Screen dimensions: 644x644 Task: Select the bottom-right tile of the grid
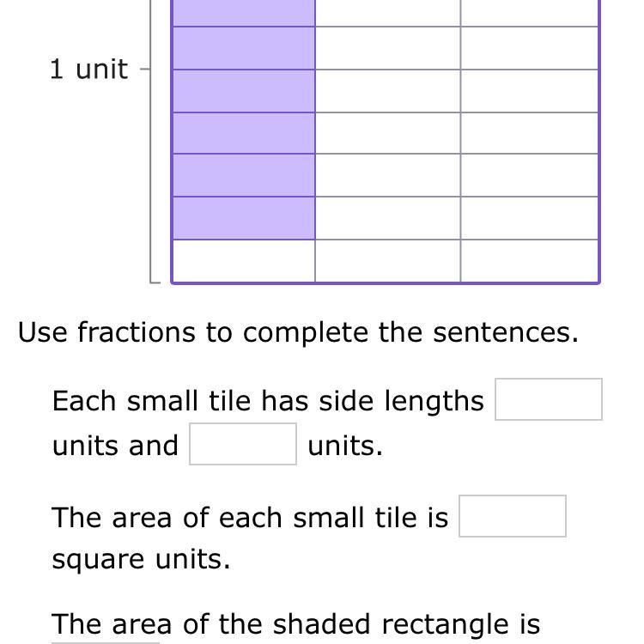tap(529, 260)
